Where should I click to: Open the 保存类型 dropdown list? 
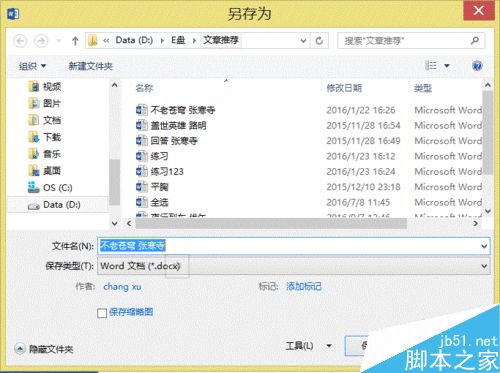(294, 266)
